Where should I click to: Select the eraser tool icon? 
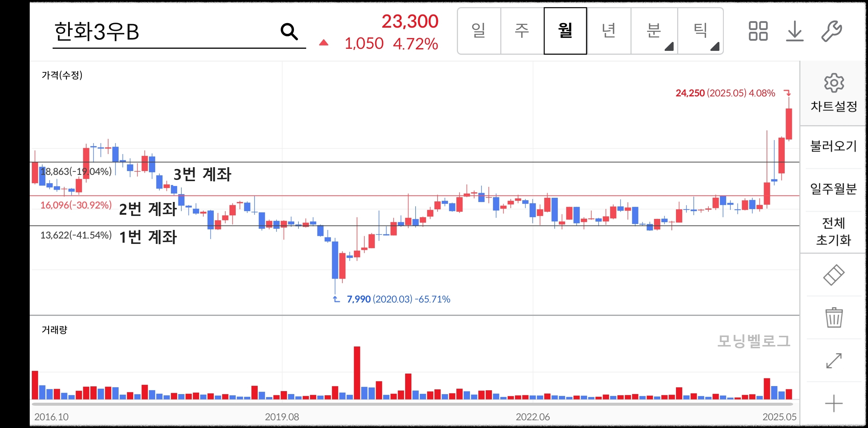(833, 275)
